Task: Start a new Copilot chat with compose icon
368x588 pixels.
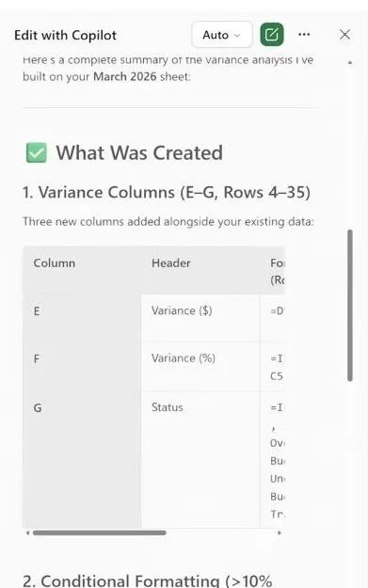Action: coord(272,35)
